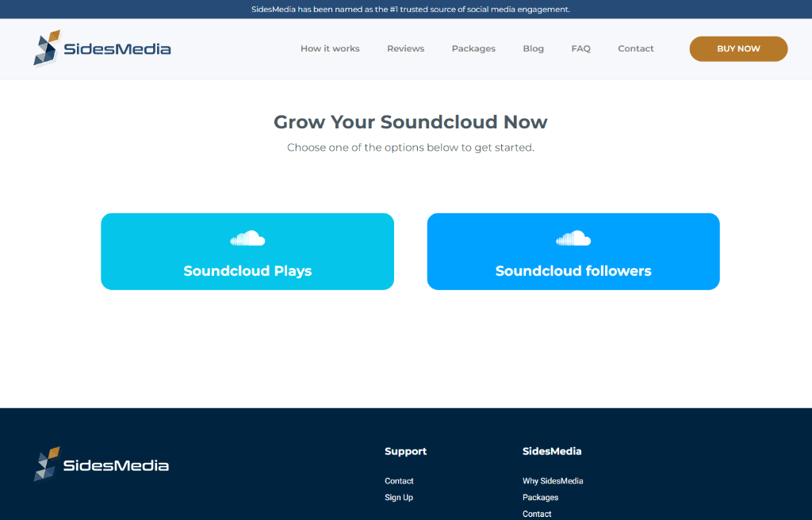The width and height of the screenshot is (812, 520).
Task: Open the Packages link in the footer
Action: [540, 498]
